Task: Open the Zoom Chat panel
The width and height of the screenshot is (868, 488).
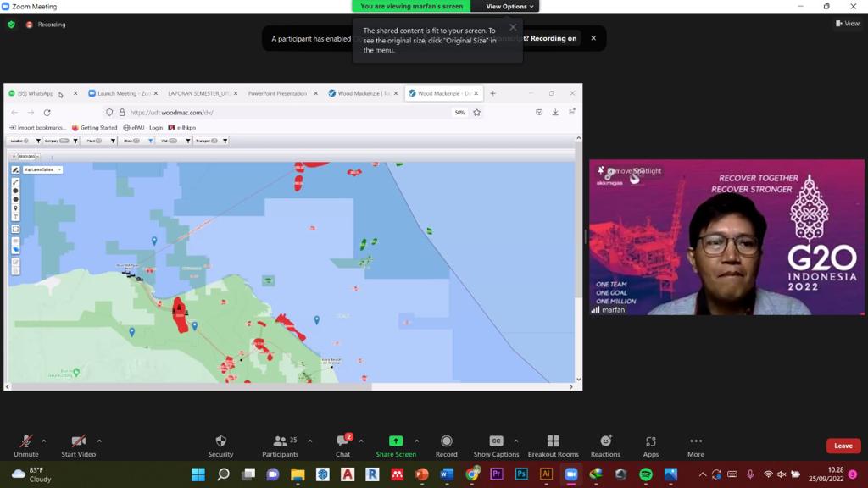Action: pyautogui.click(x=342, y=446)
